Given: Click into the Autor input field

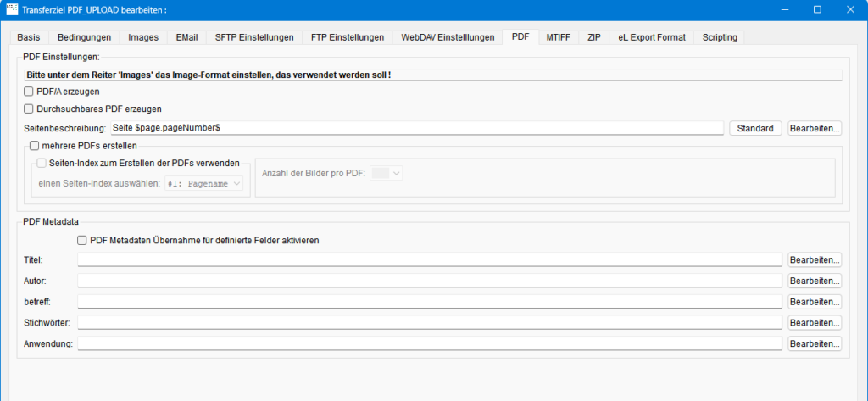Looking at the screenshot, I should tap(429, 281).
